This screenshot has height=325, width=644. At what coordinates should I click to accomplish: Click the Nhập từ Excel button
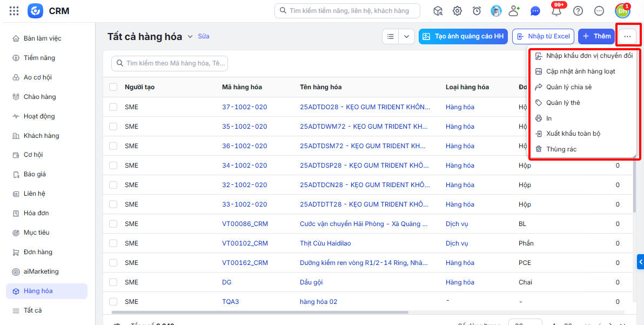(x=544, y=36)
